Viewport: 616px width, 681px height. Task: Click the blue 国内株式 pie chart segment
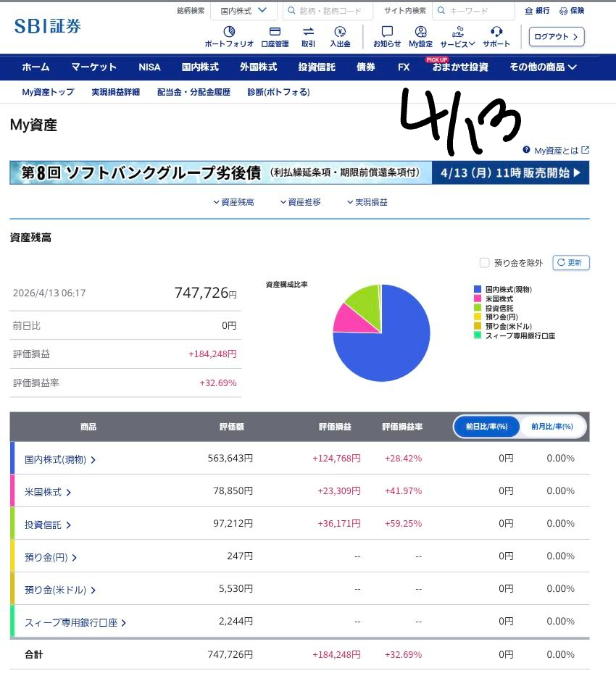point(384,348)
